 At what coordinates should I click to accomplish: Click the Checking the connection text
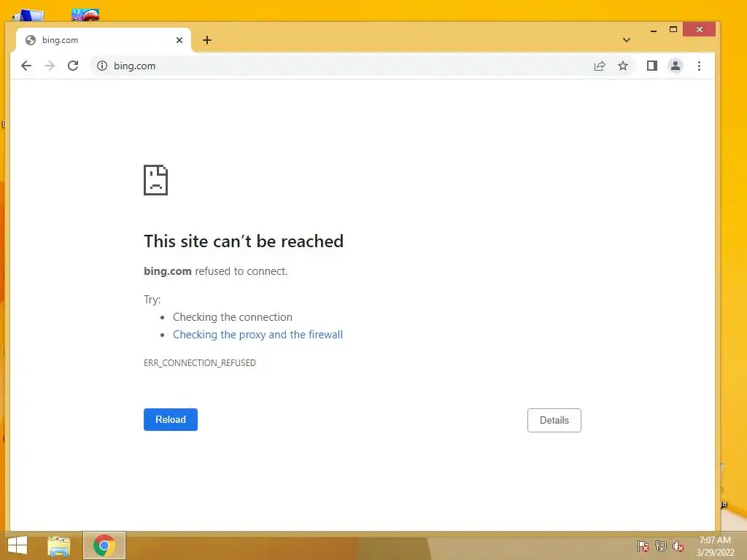(x=233, y=317)
